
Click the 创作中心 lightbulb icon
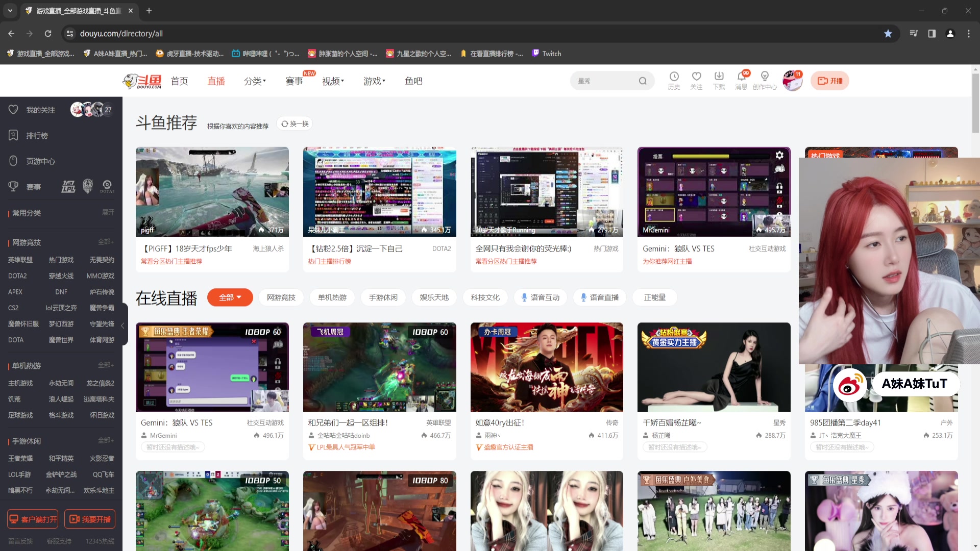(x=764, y=77)
